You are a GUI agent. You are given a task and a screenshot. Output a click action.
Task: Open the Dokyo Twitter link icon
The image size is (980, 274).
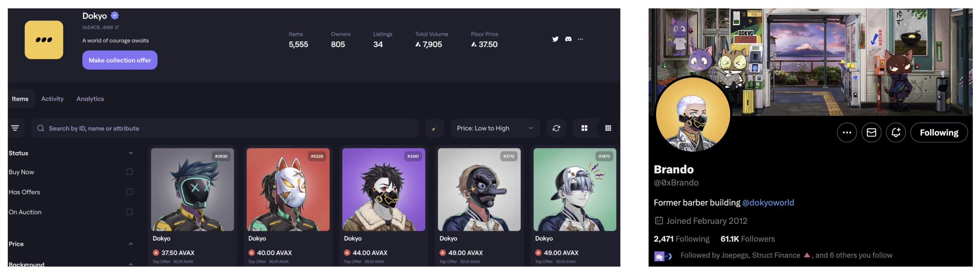tap(555, 39)
